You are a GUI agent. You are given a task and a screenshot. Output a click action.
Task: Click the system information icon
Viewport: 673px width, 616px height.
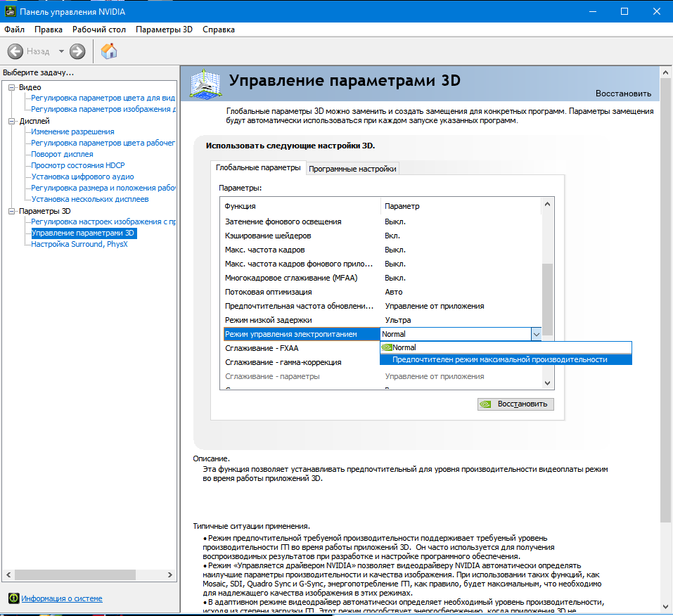tap(14, 598)
